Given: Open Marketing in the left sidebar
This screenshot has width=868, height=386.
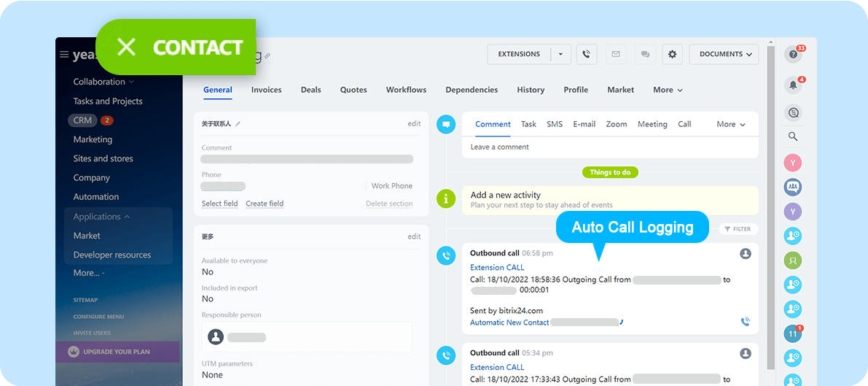Looking at the screenshot, I should pos(93,139).
